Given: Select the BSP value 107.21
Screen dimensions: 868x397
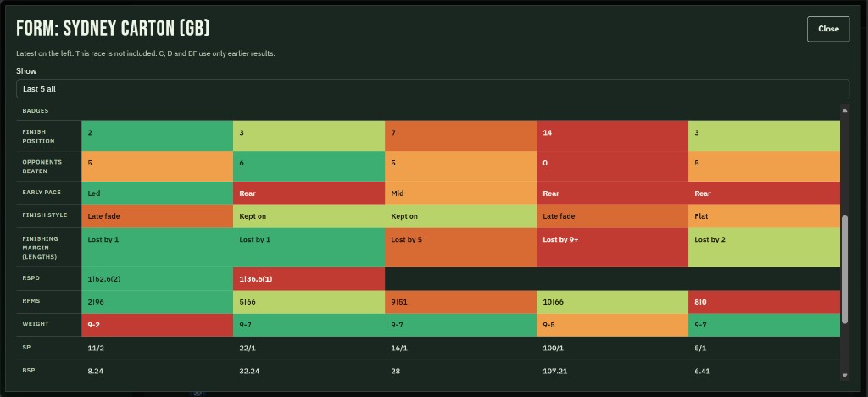Looking at the screenshot, I should pyautogui.click(x=554, y=371).
